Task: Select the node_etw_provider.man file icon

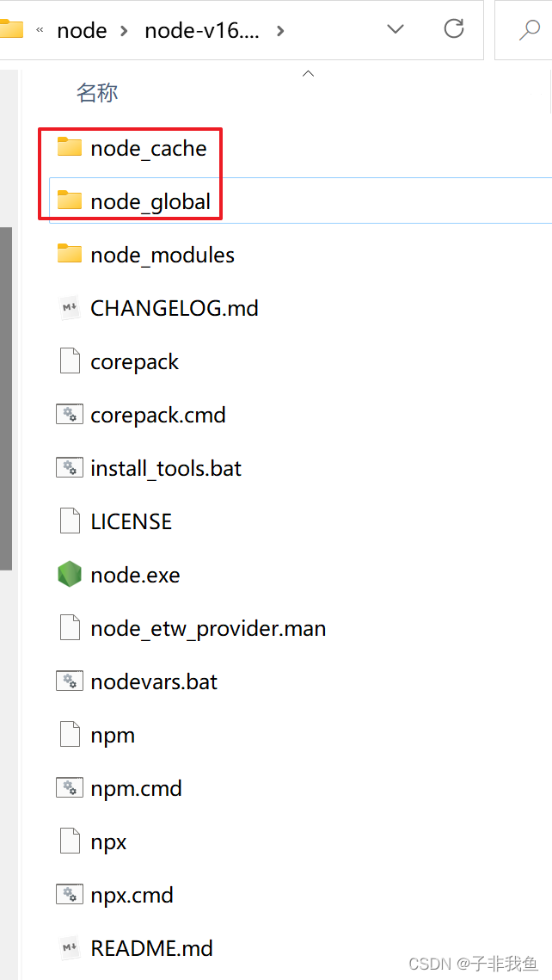Action: pos(70,628)
